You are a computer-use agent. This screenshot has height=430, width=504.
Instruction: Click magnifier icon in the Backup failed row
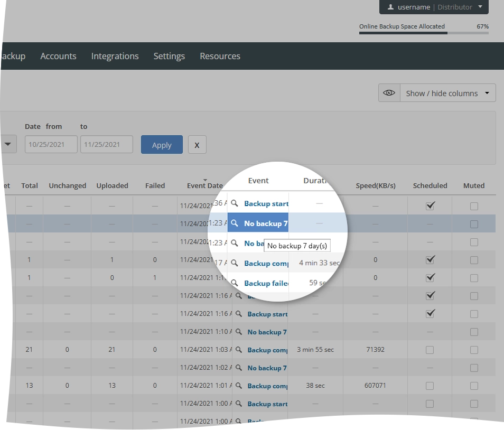pyautogui.click(x=235, y=283)
